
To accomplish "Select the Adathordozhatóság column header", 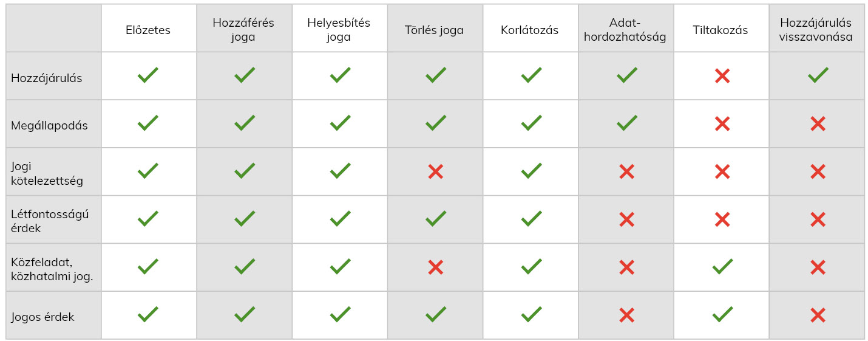I will [x=626, y=30].
